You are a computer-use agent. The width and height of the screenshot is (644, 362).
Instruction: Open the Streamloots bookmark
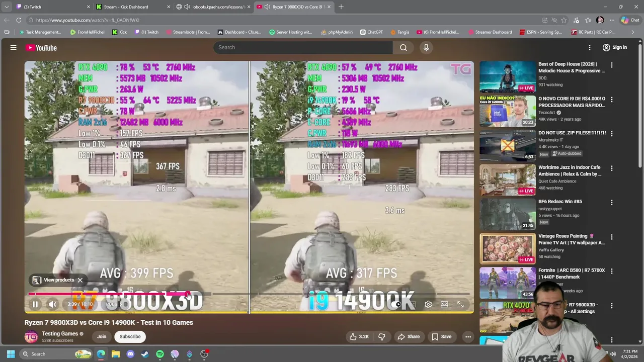[x=187, y=32]
